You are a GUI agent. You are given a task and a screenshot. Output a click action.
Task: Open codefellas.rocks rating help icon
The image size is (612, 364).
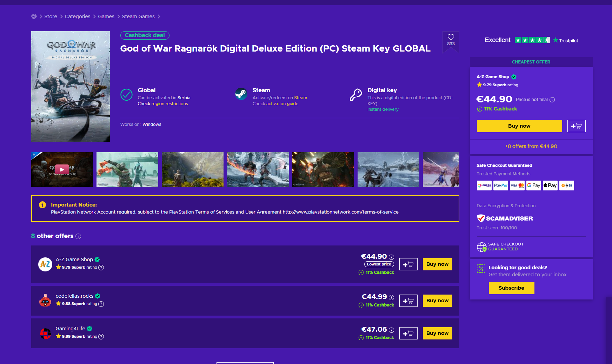(101, 304)
